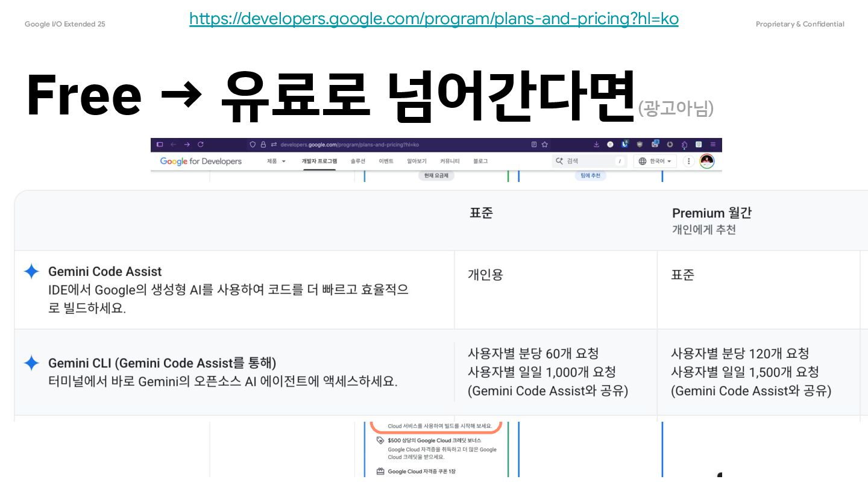The width and height of the screenshot is (868, 488).
Task: Click the Google for Developers logo
Action: click(201, 161)
